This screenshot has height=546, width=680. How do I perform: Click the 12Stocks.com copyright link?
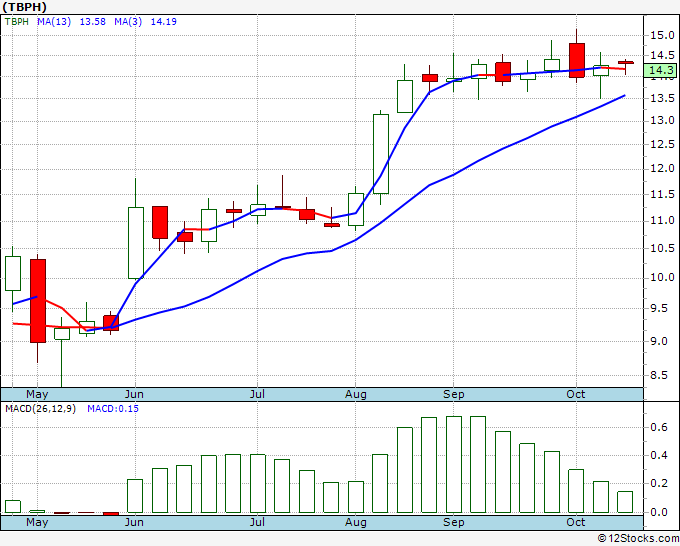[x=638, y=538]
